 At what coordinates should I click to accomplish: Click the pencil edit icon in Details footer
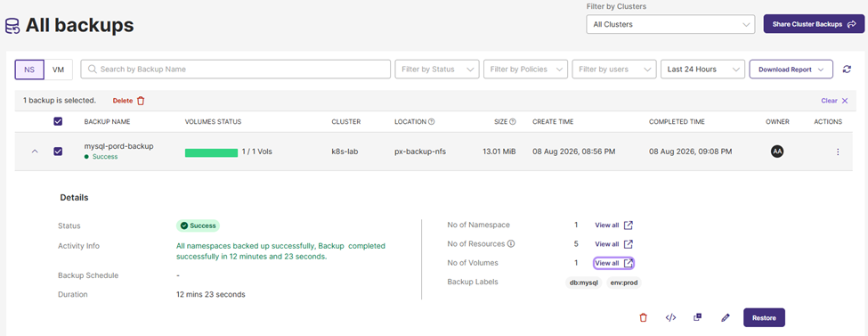click(726, 317)
